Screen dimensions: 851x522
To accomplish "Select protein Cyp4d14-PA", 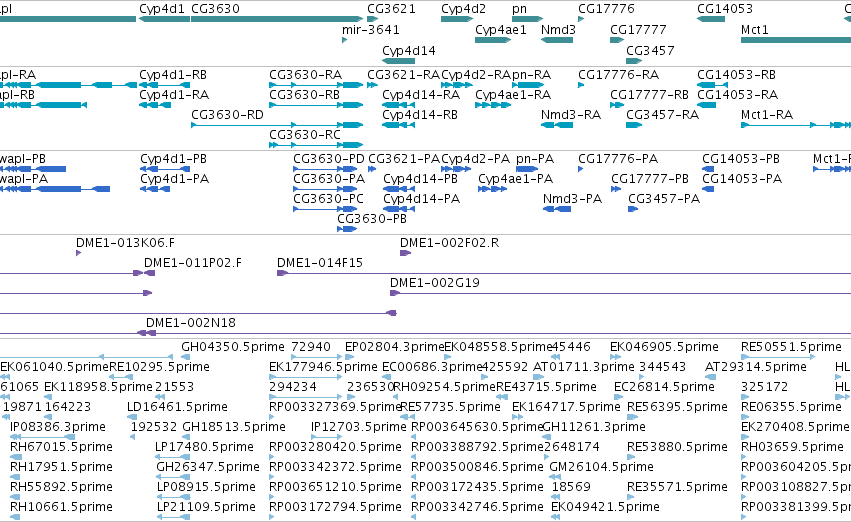I will [x=421, y=199].
